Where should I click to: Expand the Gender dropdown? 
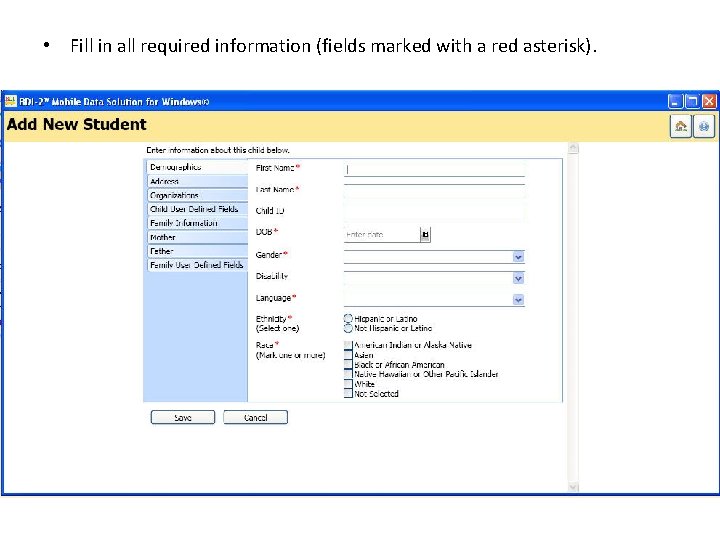click(x=518, y=257)
